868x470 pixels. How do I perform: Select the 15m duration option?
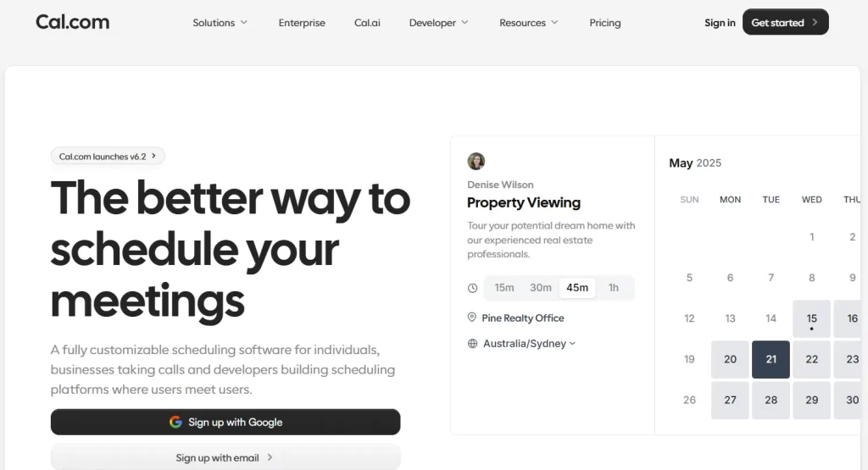[504, 288]
